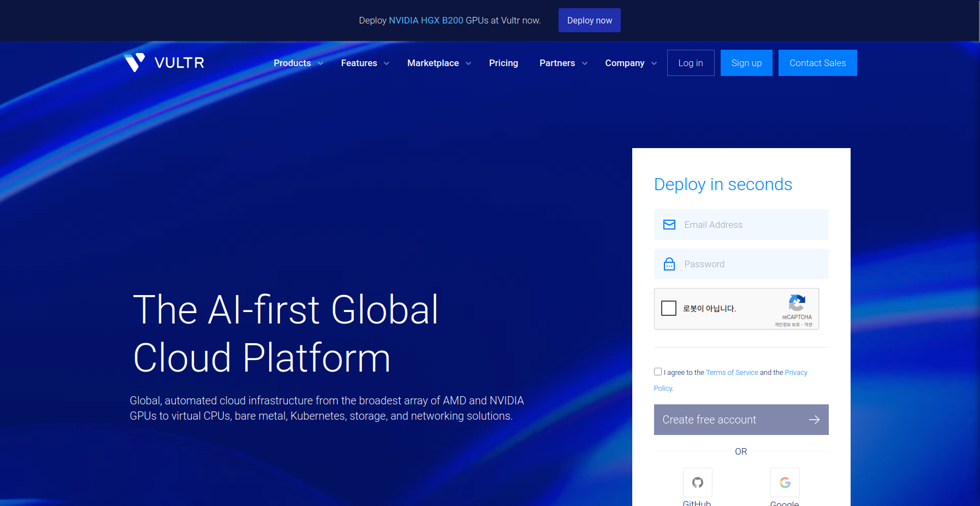Expand the Marketplace navigation dropdown
The image size is (980, 506).
[x=439, y=63]
